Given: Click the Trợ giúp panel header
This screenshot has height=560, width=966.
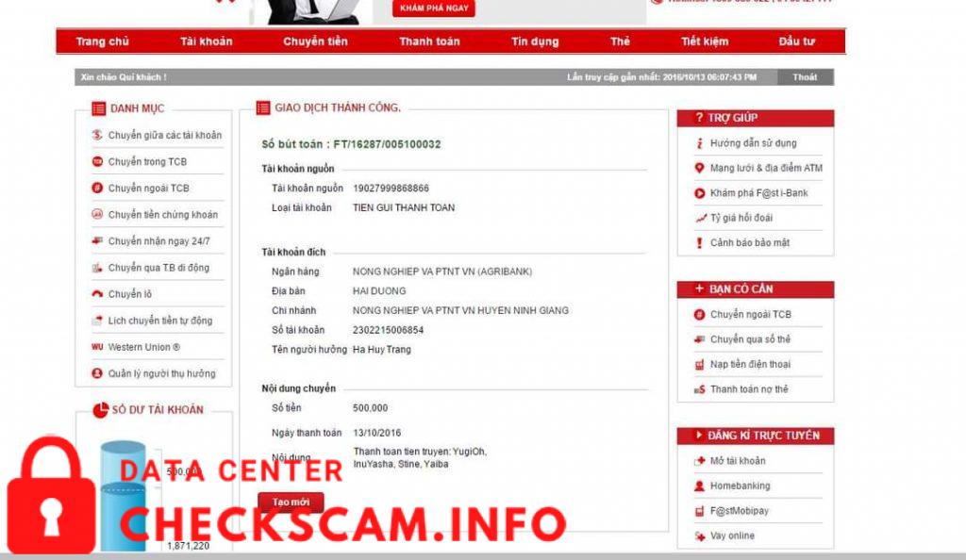Looking at the screenshot, I should [x=756, y=118].
